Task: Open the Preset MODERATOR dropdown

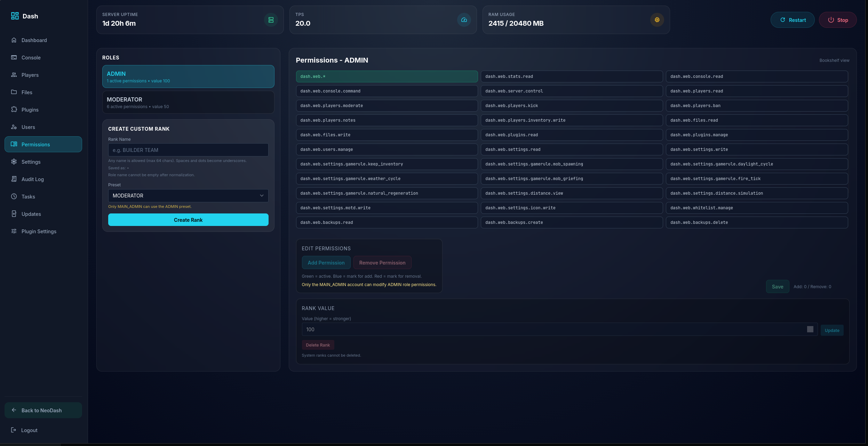Action: click(188, 196)
